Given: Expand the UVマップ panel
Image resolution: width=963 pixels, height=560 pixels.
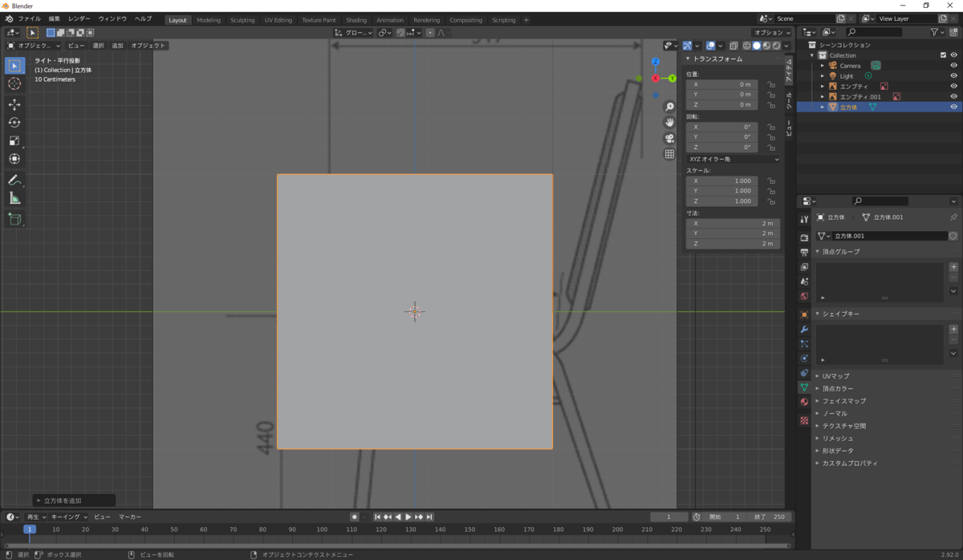Looking at the screenshot, I should (x=835, y=375).
